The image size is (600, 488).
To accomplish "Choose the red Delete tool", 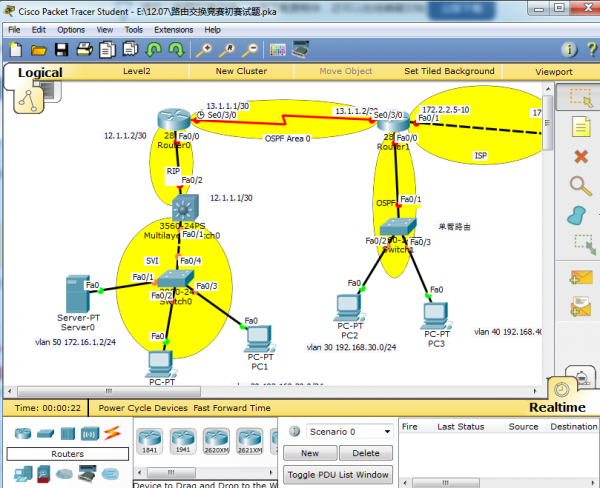I will pos(580,156).
